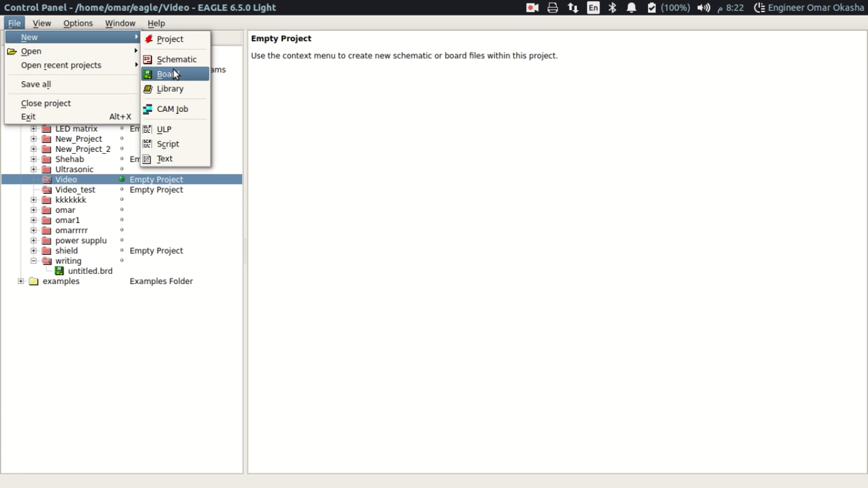The image size is (868, 488).
Task: Click the Project icon in New submenu
Action: coord(148,39)
